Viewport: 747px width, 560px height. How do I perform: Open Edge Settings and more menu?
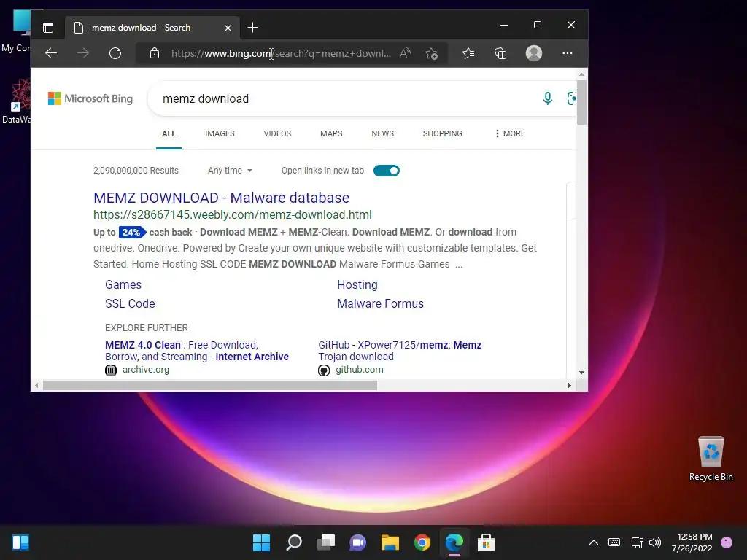567,53
